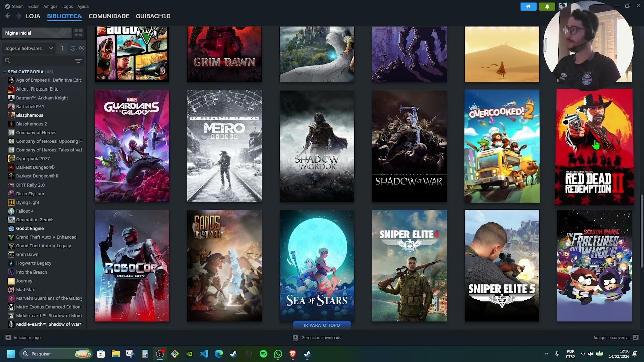Viewport: 644px width, 362px height.
Task: Click the Página inicial button
Action: (x=37, y=33)
